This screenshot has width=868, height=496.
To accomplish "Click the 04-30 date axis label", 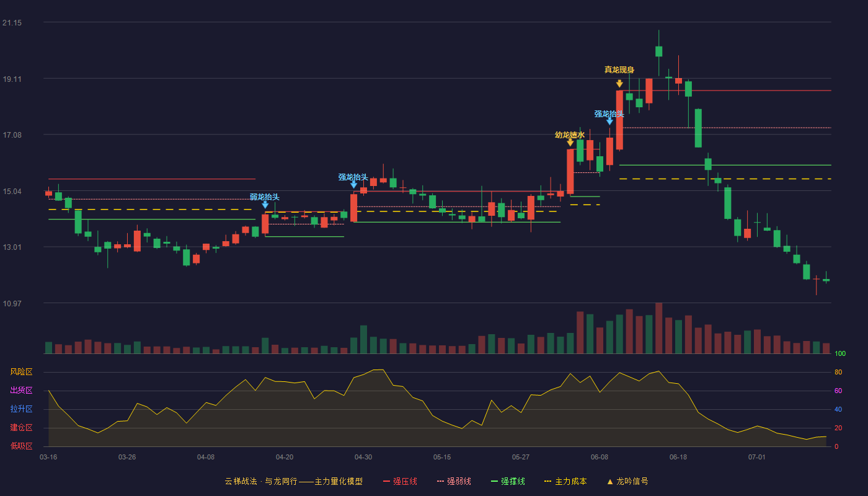I will pyautogui.click(x=363, y=457).
